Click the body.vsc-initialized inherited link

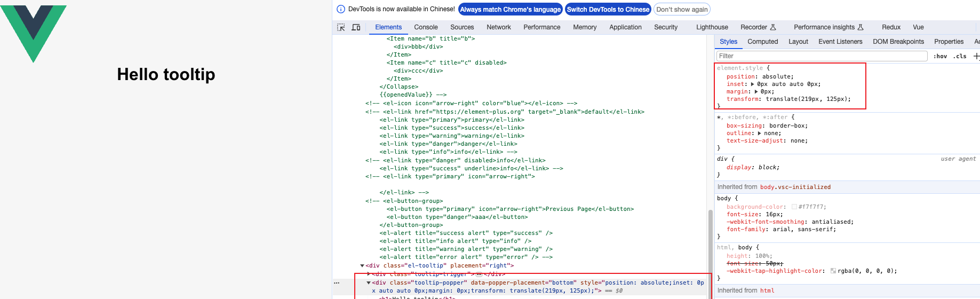pyautogui.click(x=795, y=187)
